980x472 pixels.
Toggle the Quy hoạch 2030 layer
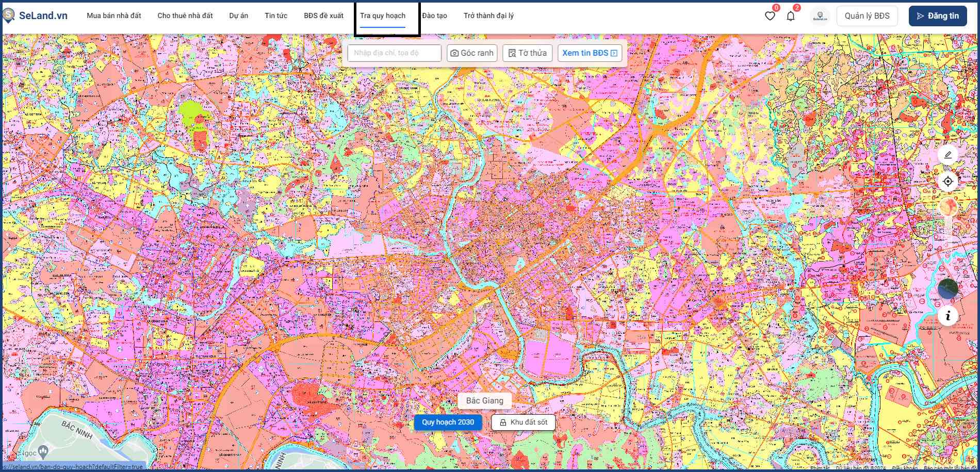(x=448, y=422)
